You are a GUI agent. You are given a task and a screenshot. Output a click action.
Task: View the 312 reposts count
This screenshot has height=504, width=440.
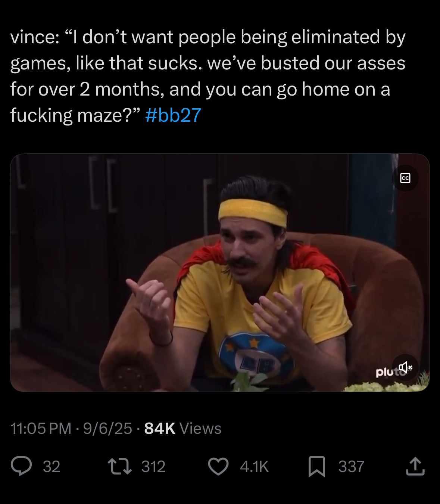pyautogui.click(x=153, y=467)
